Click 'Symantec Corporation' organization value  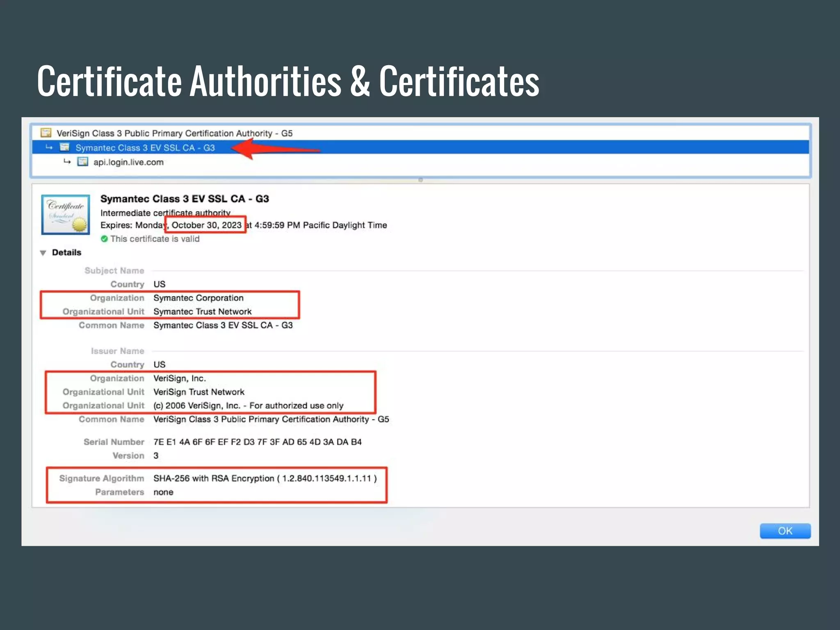coord(199,298)
